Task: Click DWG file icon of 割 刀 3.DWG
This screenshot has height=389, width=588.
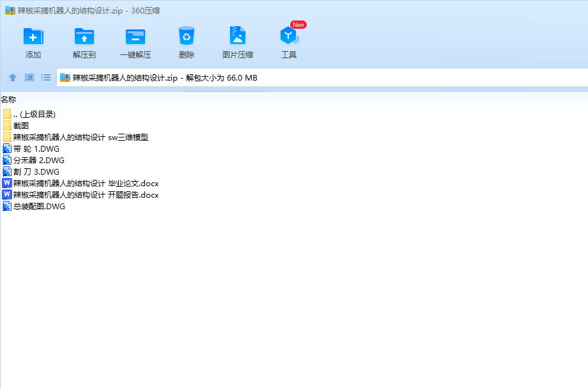Action: coord(7,171)
